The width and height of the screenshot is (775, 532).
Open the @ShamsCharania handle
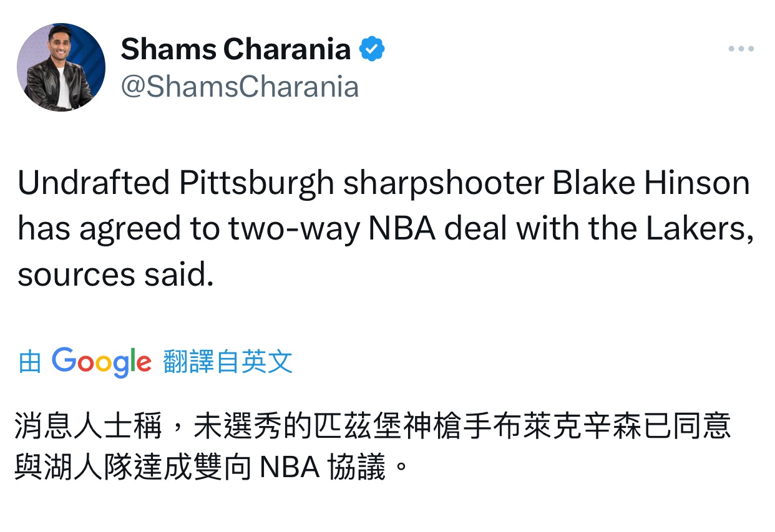pyautogui.click(x=240, y=87)
